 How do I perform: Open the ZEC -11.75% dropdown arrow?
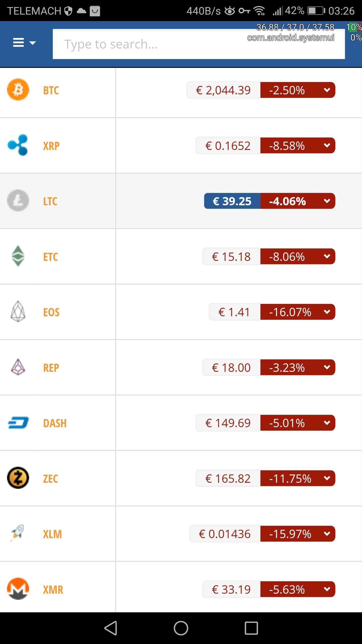[x=327, y=478]
